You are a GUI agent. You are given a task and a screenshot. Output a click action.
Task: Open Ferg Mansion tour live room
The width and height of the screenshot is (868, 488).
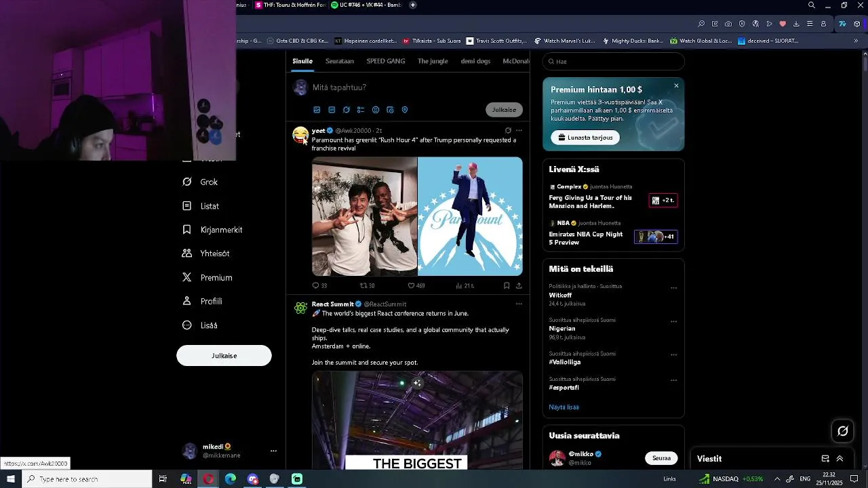[613, 198]
